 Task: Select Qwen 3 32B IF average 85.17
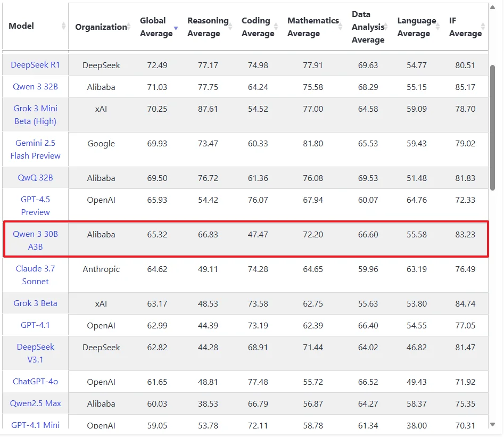465,87
